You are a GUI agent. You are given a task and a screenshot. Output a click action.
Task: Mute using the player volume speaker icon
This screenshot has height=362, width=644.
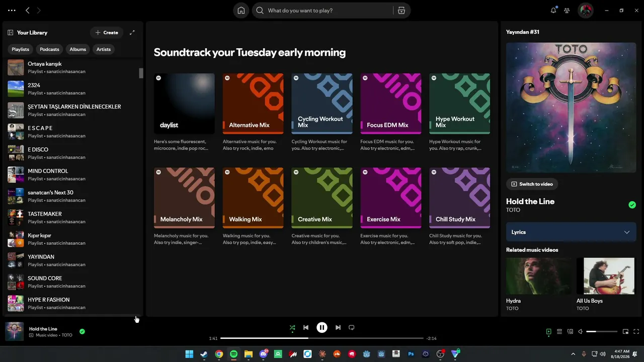point(581,331)
